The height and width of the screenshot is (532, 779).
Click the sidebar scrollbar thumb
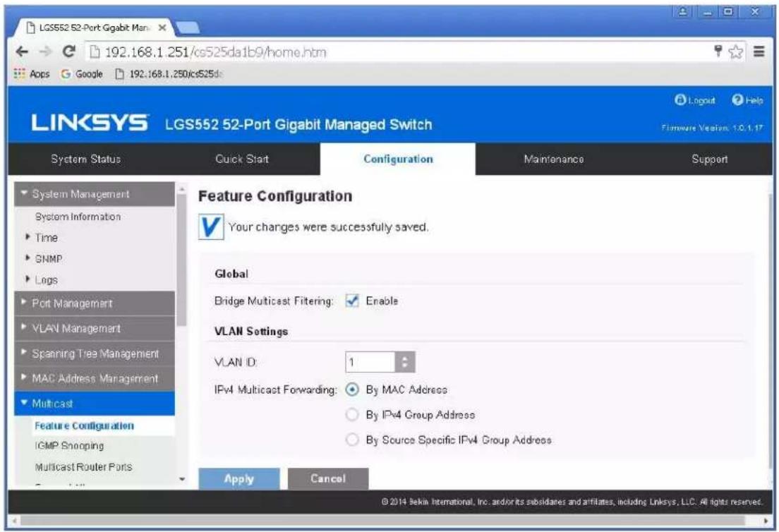click(182, 260)
